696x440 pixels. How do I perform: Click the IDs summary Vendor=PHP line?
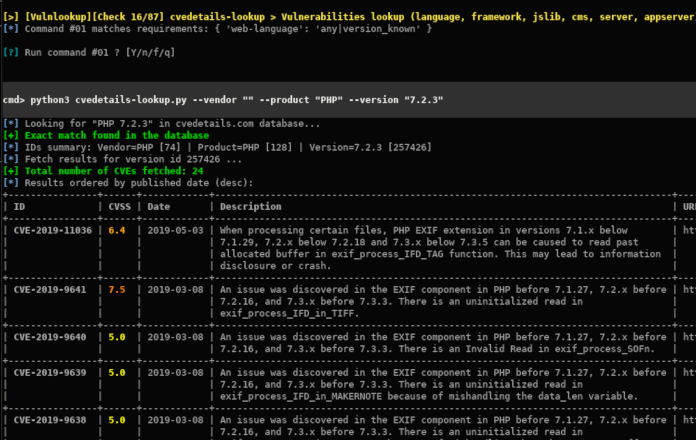(228, 147)
